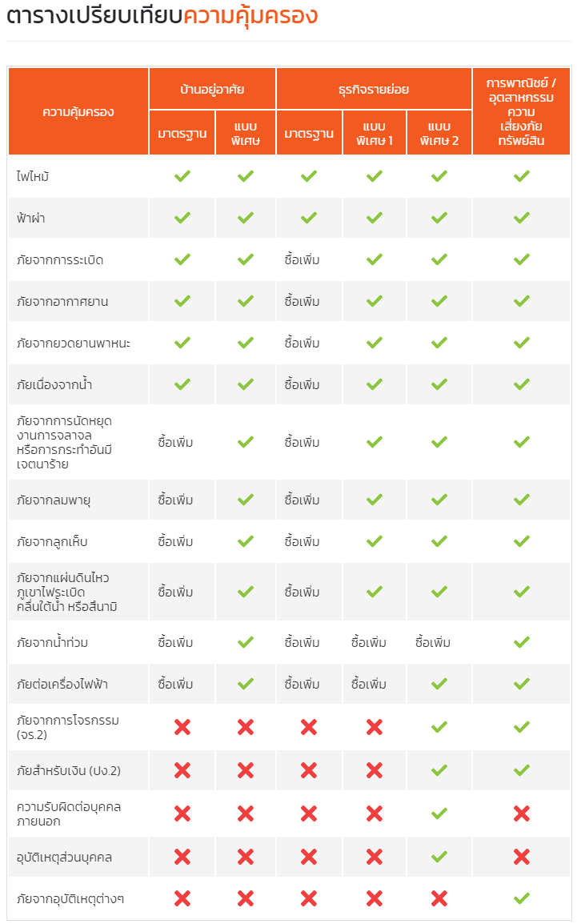Click green check for ภัยต่อเครื่องไฟฟ้า under แบบพิเศษ 2

pos(439,684)
